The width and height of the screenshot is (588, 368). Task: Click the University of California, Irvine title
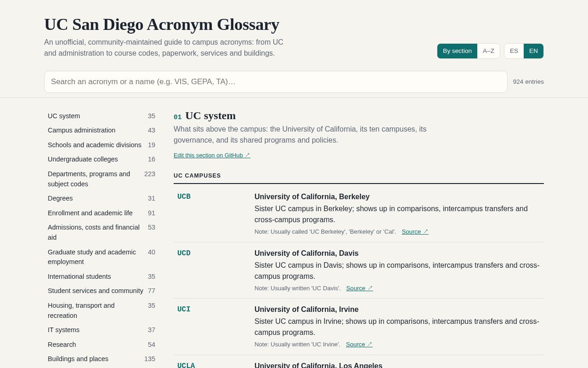click(x=306, y=310)
